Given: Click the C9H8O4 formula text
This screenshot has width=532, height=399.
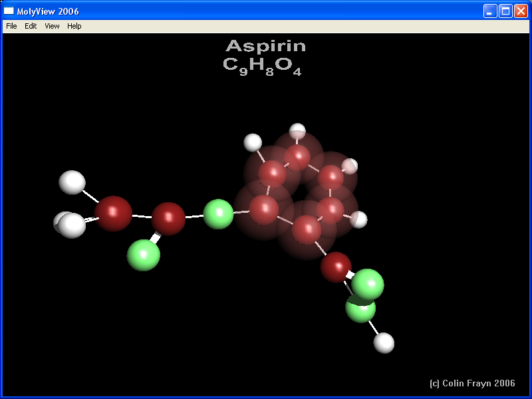Looking at the screenshot, I should (x=262, y=65).
